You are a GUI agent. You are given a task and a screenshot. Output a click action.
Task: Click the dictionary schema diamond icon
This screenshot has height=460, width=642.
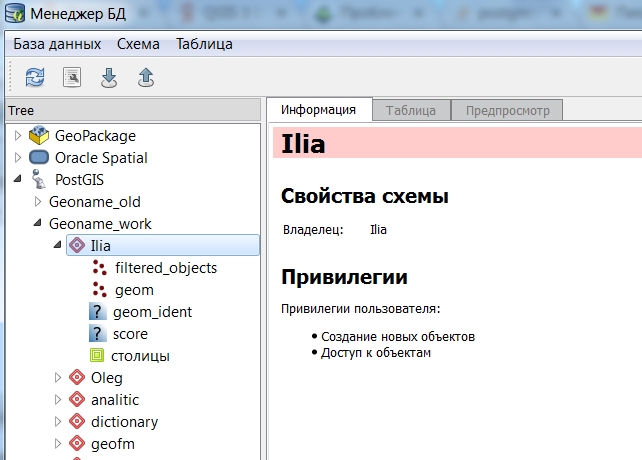coord(77,421)
